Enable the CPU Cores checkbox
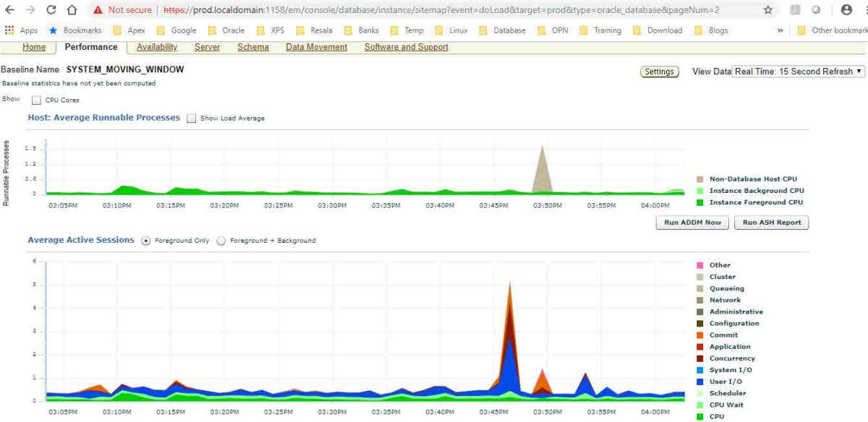Viewport: 868px width, 422px height. (x=36, y=100)
